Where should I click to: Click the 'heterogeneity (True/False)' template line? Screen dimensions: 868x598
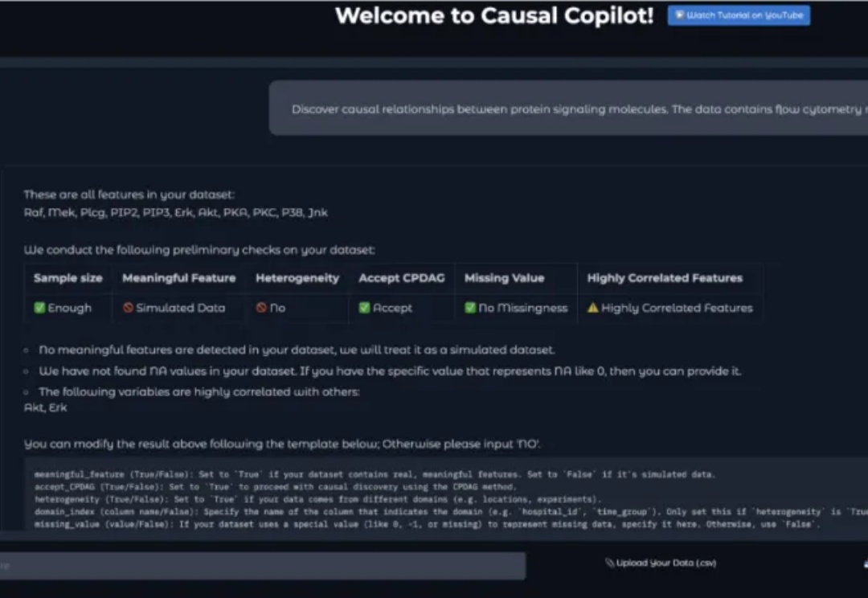[317, 499]
